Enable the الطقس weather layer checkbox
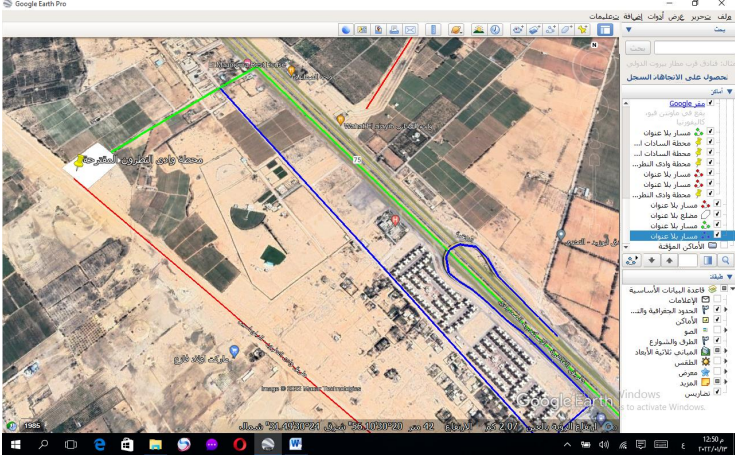Viewport: 735px width, 455px height. (717, 361)
